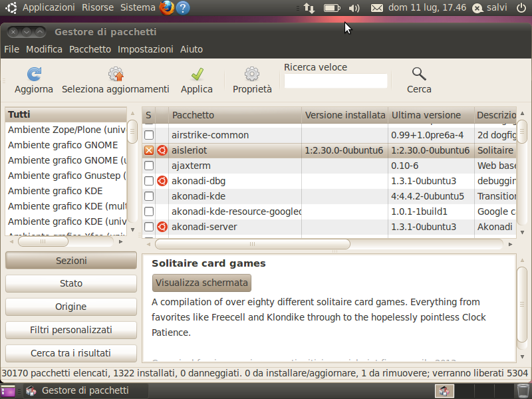Open Gestore di pacchetti in the taskbar

click(x=85, y=391)
